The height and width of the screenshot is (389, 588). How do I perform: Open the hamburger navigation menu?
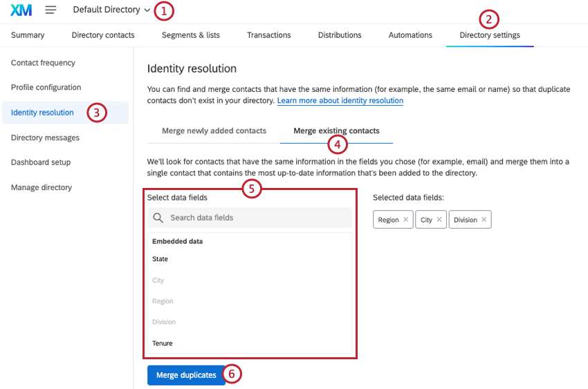(50, 10)
